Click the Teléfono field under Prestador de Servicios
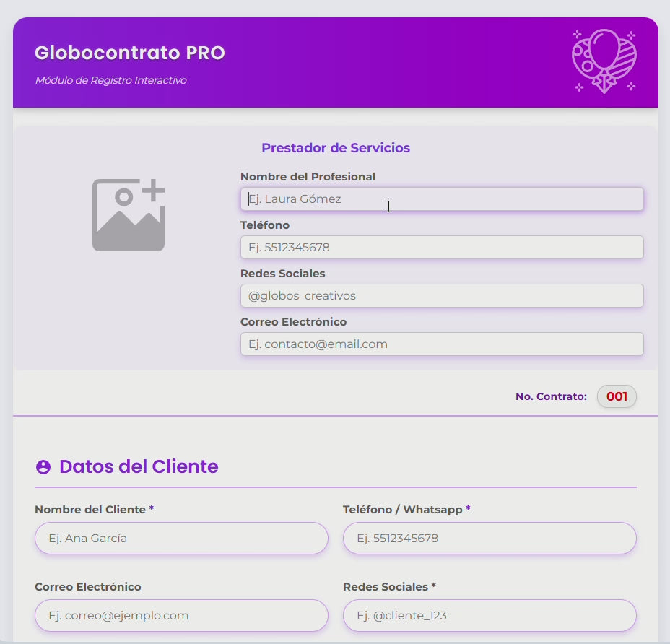Image resolution: width=670 pixels, height=644 pixels. click(x=441, y=247)
